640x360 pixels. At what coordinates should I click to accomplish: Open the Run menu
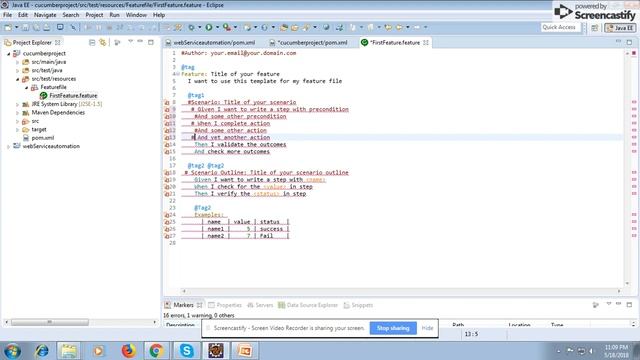coord(115,15)
